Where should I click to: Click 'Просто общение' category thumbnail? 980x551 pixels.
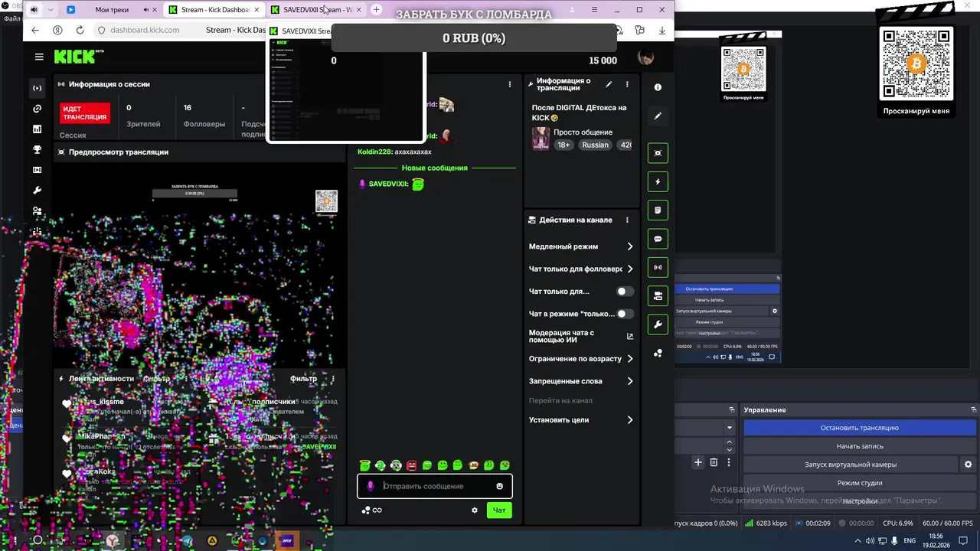tap(541, 139)
